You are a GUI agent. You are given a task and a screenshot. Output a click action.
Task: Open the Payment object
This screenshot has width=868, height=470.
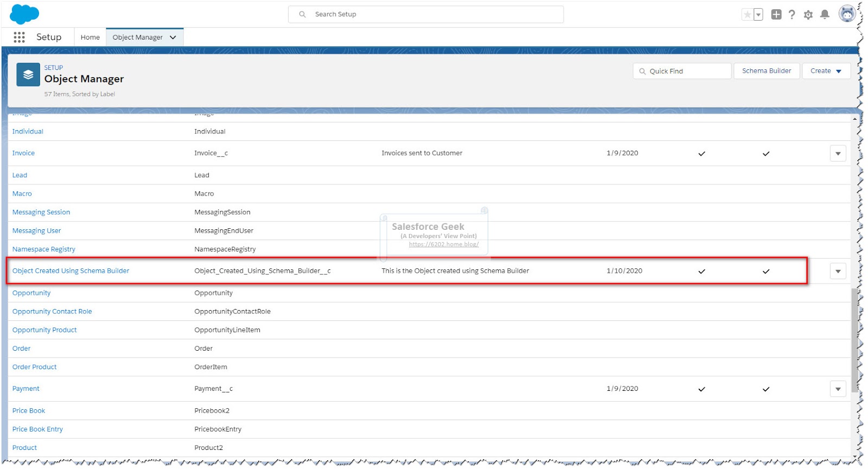26,389
